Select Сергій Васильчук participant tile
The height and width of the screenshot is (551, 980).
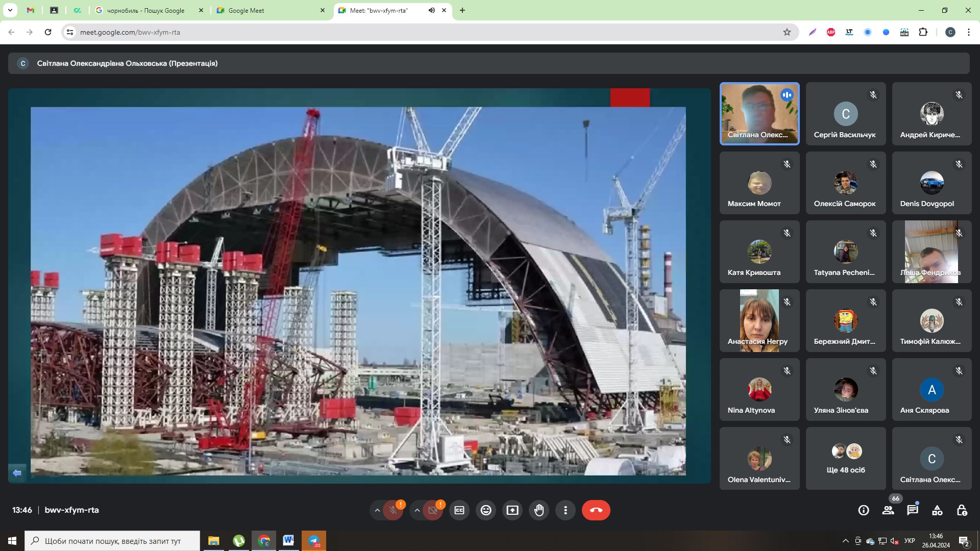(x=846, y=114)
